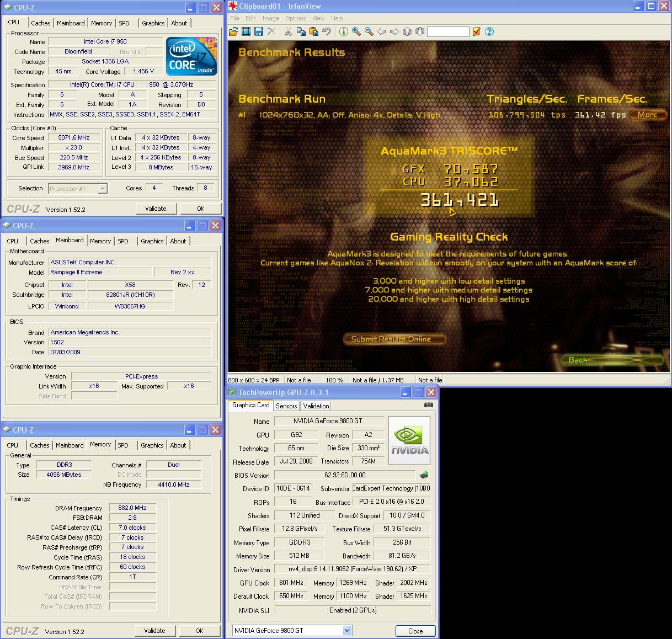Click the Delete X icon in IrfanView toolbar
672x639 pixels.
pyautogui.click(x=271, y=31)
